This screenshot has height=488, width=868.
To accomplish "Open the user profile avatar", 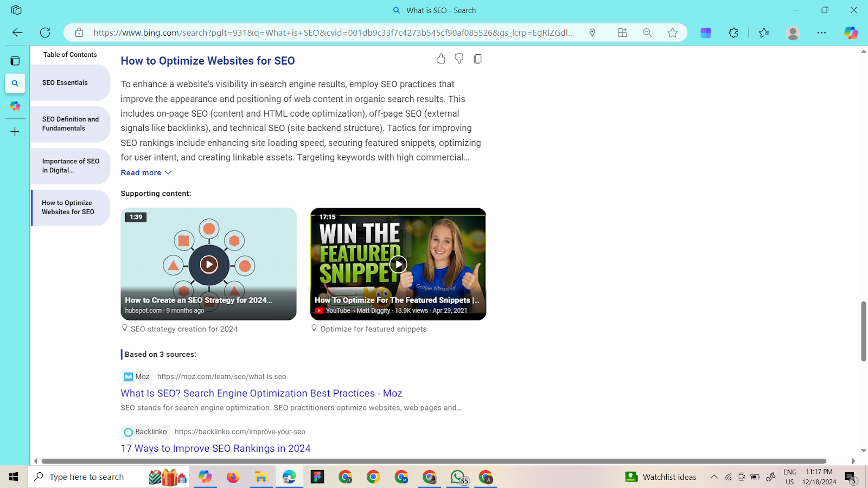I will (793, 33).
